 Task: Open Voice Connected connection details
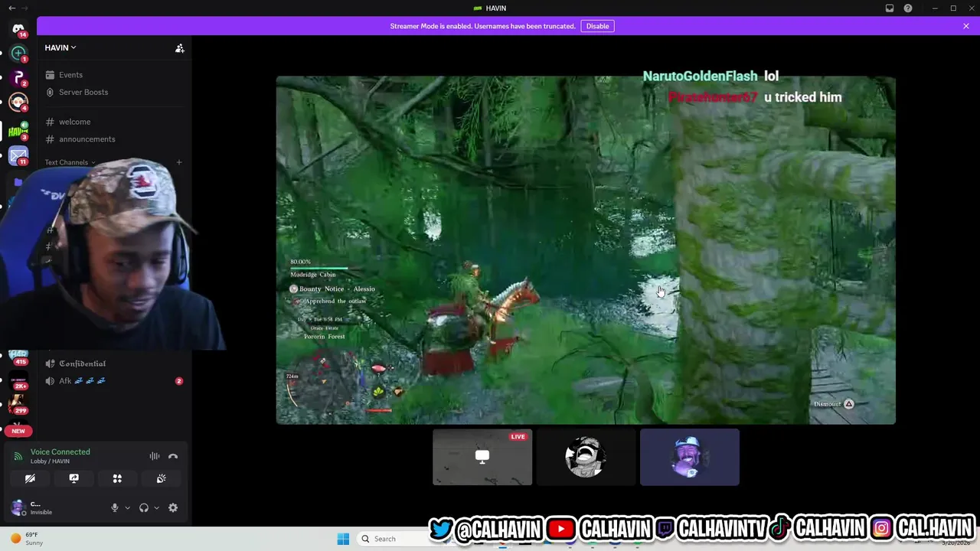tap(60, 452)
